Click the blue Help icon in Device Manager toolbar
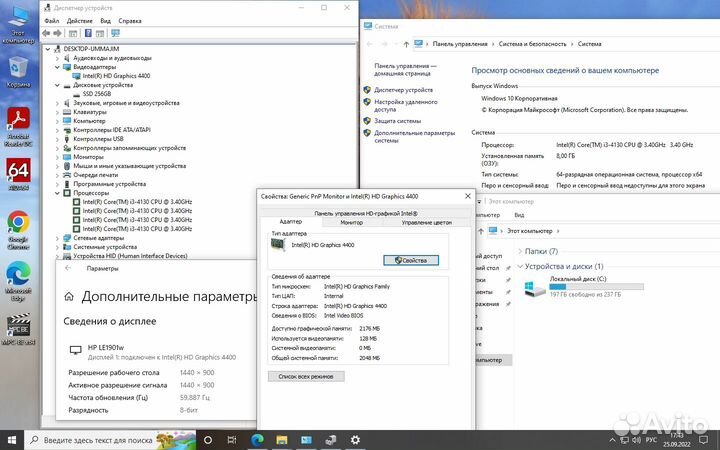 tap(88, 33)
